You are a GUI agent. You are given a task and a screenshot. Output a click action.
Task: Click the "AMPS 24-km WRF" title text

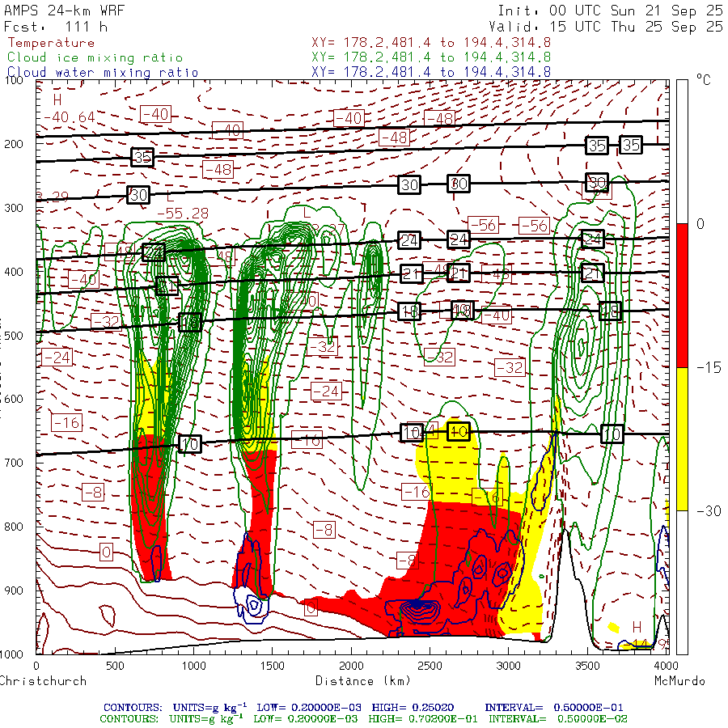tap(64, 11)
